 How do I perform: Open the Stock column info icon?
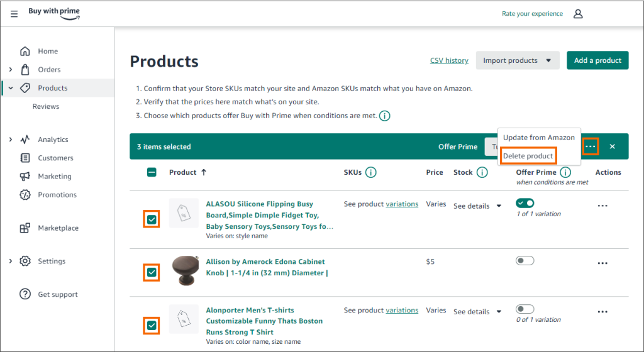[482, 172]
